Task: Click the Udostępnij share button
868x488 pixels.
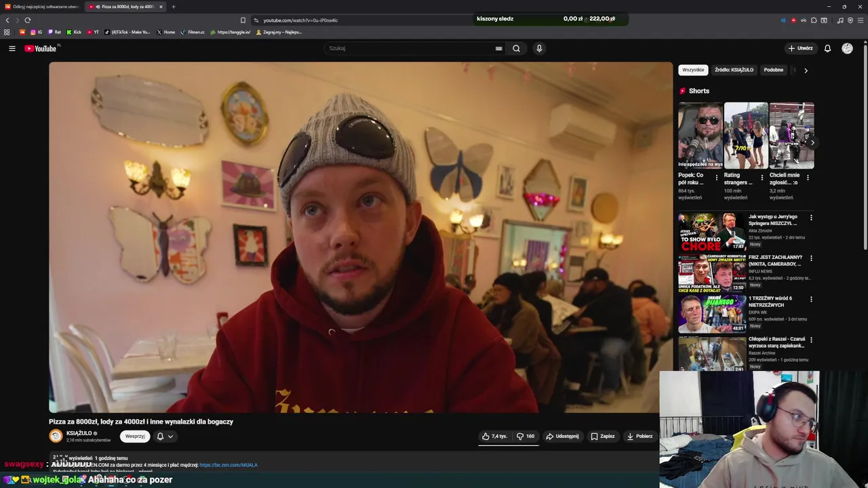Action: (562, 436)
